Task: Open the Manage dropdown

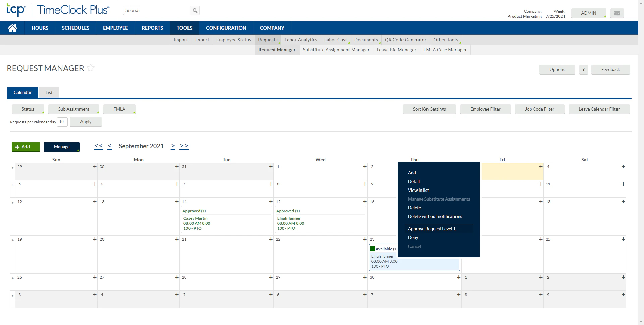Action: click(62, 147)
